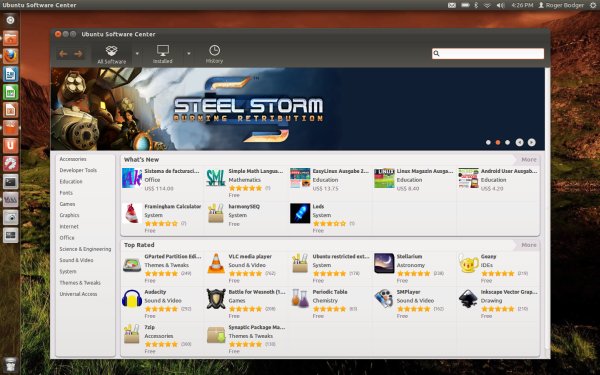Click the Stellarium app title

[409, 256]
